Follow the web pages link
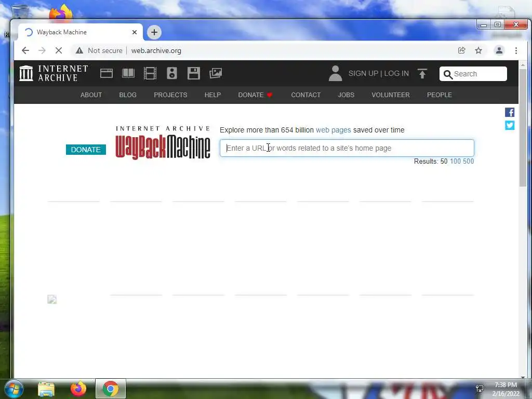Screen dimensions: 532x399 [333, 130]
